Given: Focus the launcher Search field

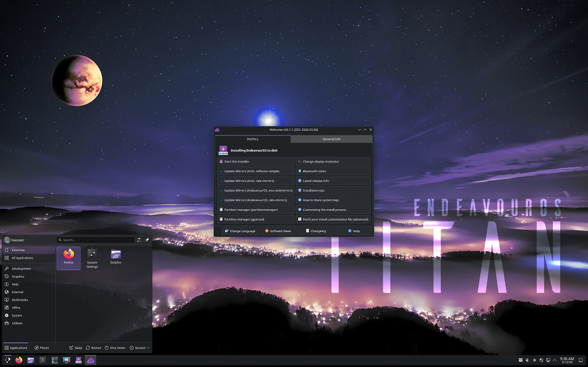Looking at the screenshot, I should pos(96,240).
